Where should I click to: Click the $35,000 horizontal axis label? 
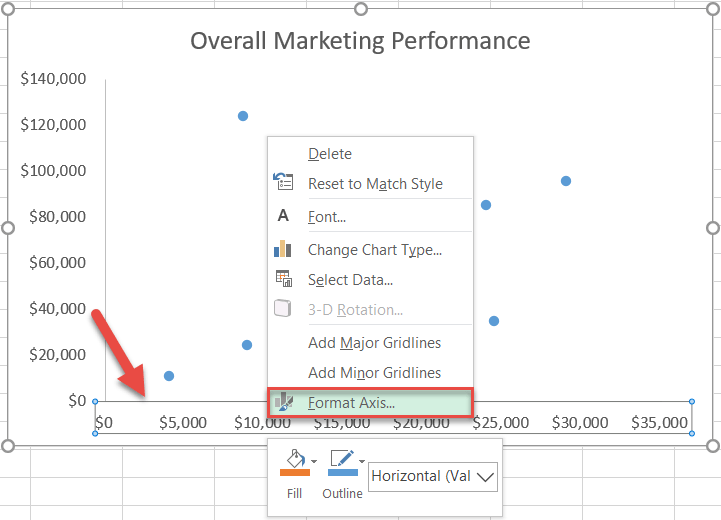(x=659, y=423)
